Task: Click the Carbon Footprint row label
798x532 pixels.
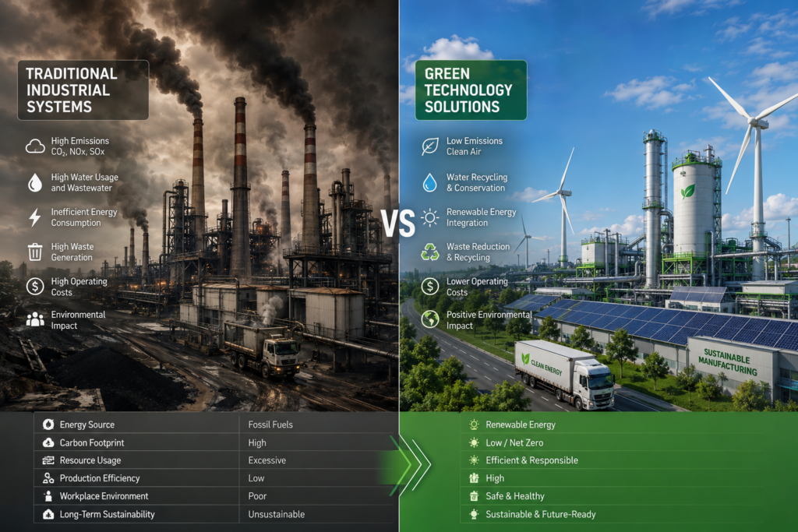Action: [x=92, y=442]
